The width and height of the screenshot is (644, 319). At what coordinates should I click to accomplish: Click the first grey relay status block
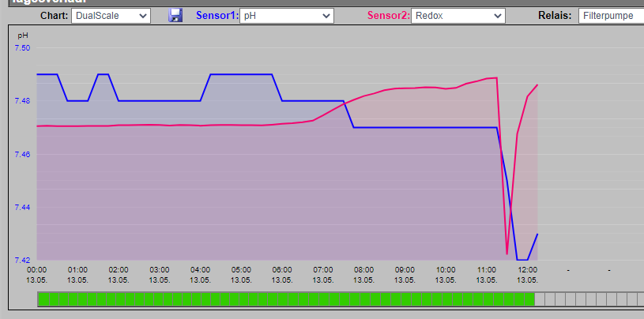(x=540, y=299)
